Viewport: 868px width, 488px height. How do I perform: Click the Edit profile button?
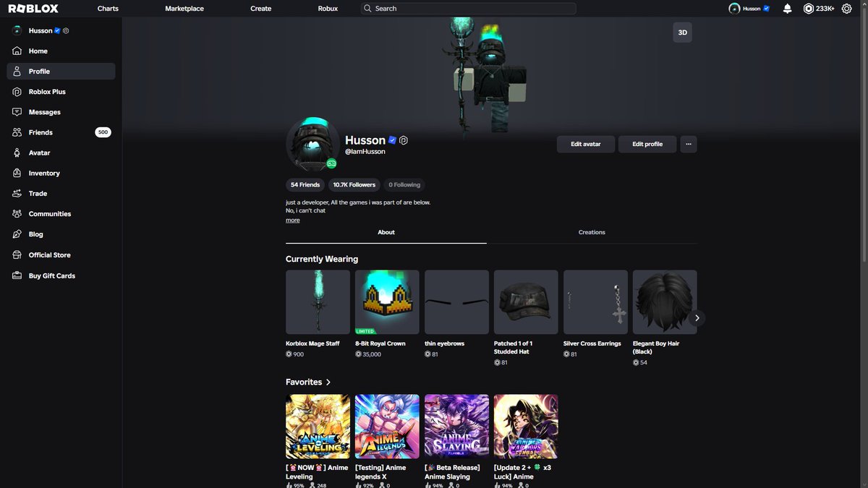click(647, 144)
